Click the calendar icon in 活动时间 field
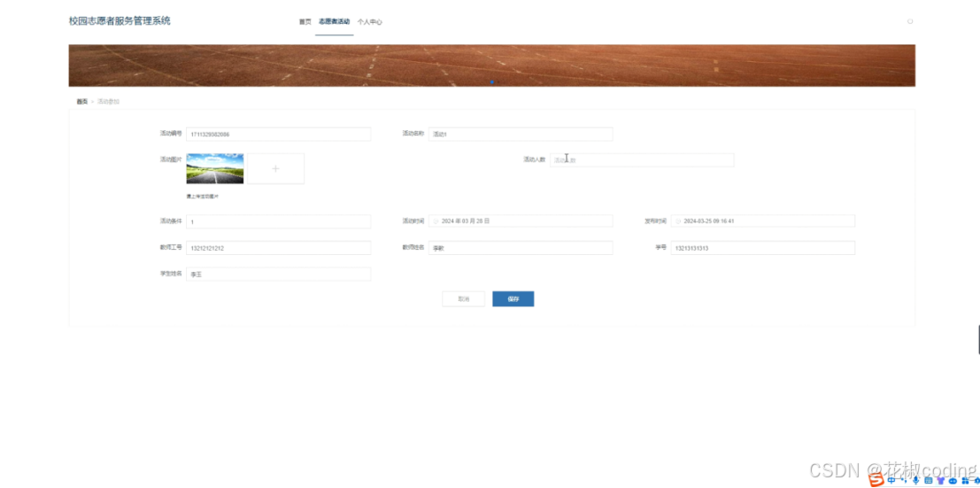980x488 pixels. [436, 221]
